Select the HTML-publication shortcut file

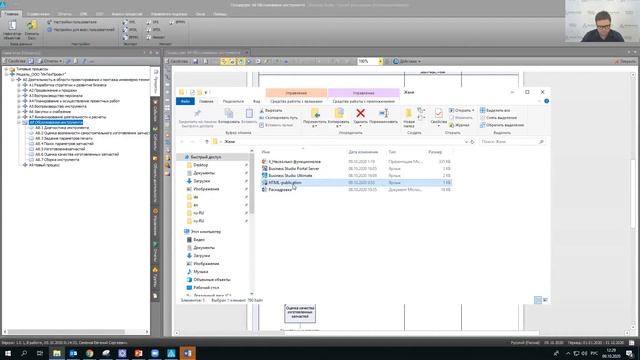356,182
